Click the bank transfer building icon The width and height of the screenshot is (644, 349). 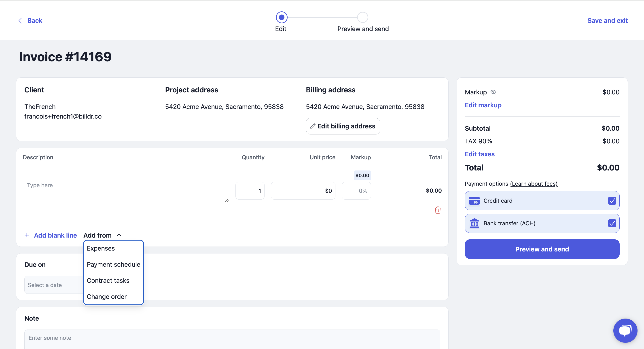(x=474, y=223)
